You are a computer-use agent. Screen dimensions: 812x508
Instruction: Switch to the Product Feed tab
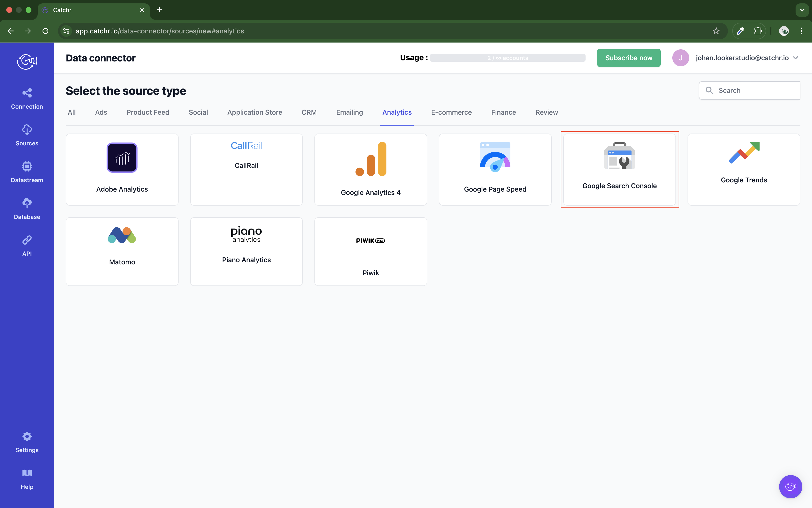[x=148, y=112]
